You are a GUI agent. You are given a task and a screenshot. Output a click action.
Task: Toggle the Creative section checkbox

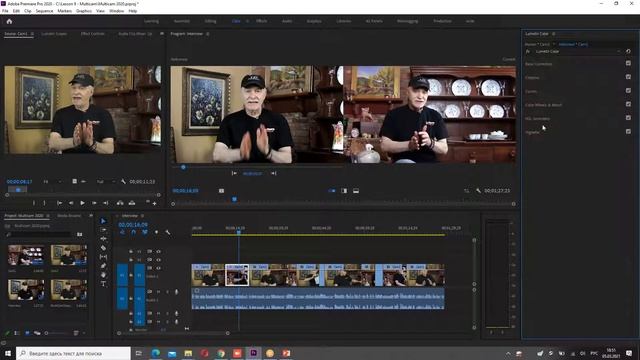pos(628,77)
